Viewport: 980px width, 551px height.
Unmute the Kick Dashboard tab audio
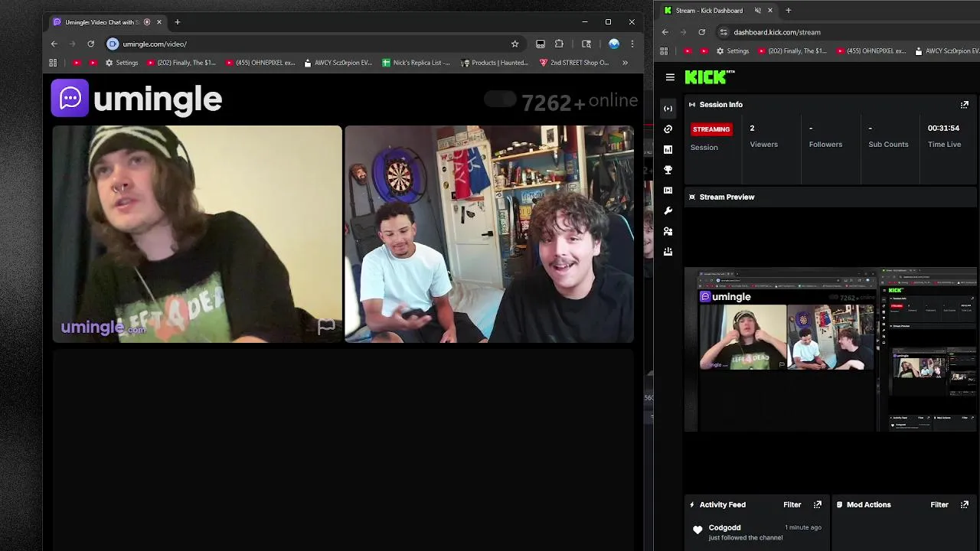[757, 11]
